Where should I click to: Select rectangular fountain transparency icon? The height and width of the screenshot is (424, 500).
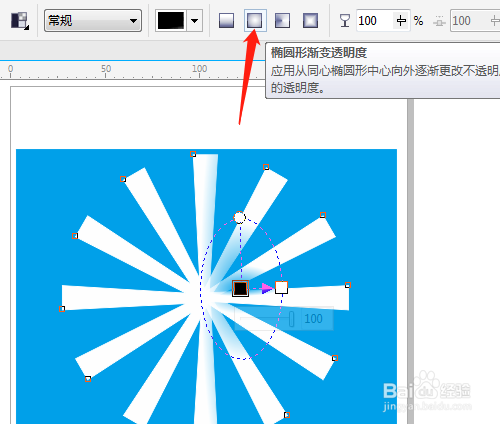[310, 21]
